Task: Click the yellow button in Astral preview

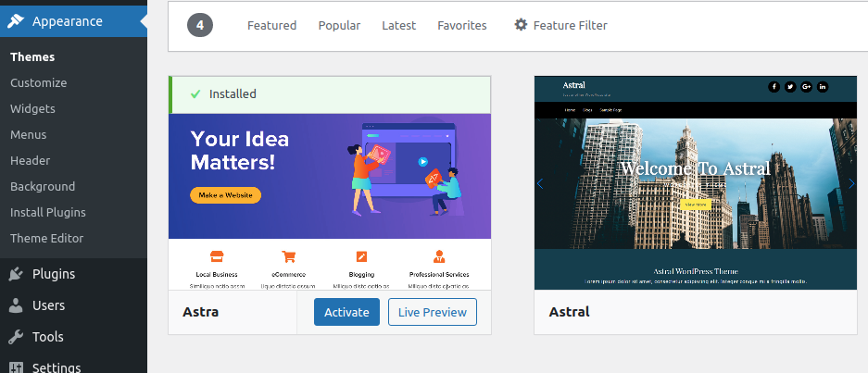Action: tap(696, 205)
